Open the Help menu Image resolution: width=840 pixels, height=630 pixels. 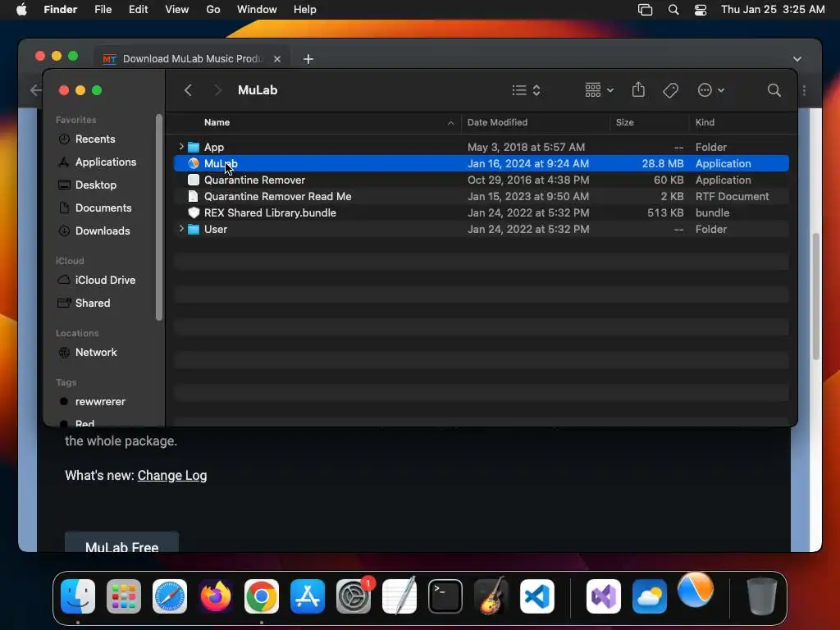305,10
